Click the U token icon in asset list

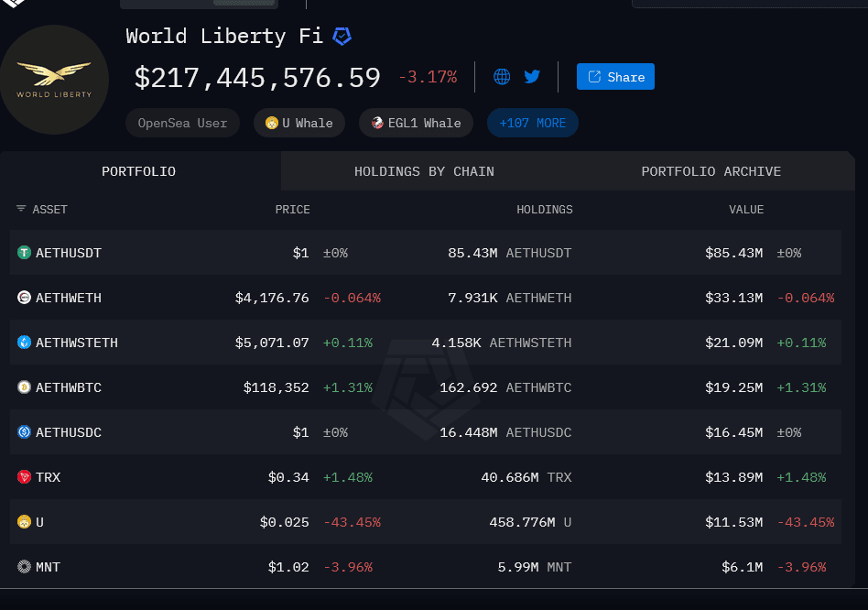coord(24,522)
